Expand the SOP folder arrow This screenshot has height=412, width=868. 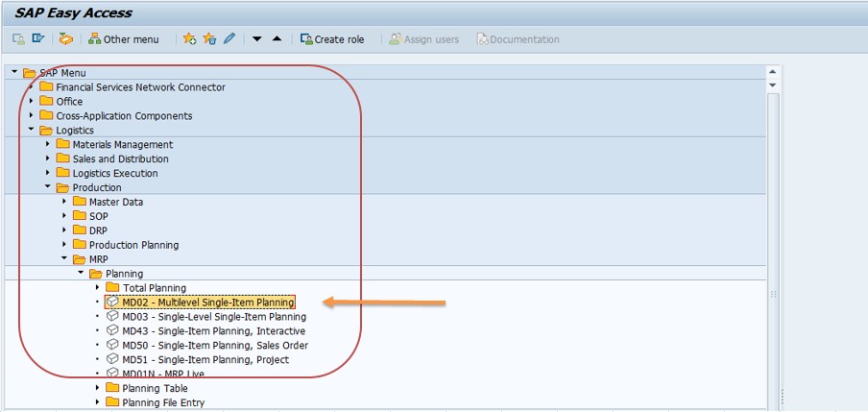point(64,216)
